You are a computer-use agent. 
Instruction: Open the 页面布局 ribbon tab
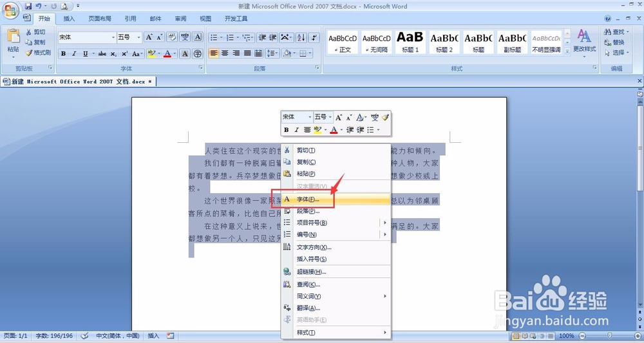100,19
